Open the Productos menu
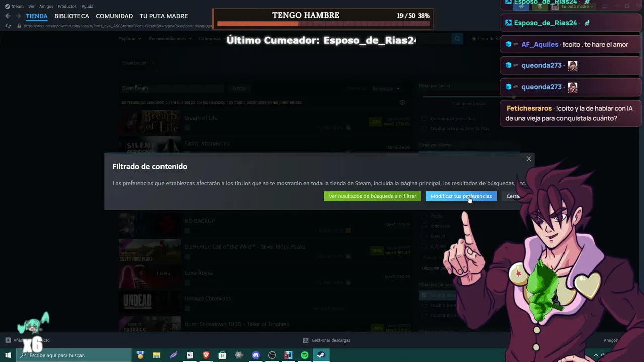 coord(67,6)
